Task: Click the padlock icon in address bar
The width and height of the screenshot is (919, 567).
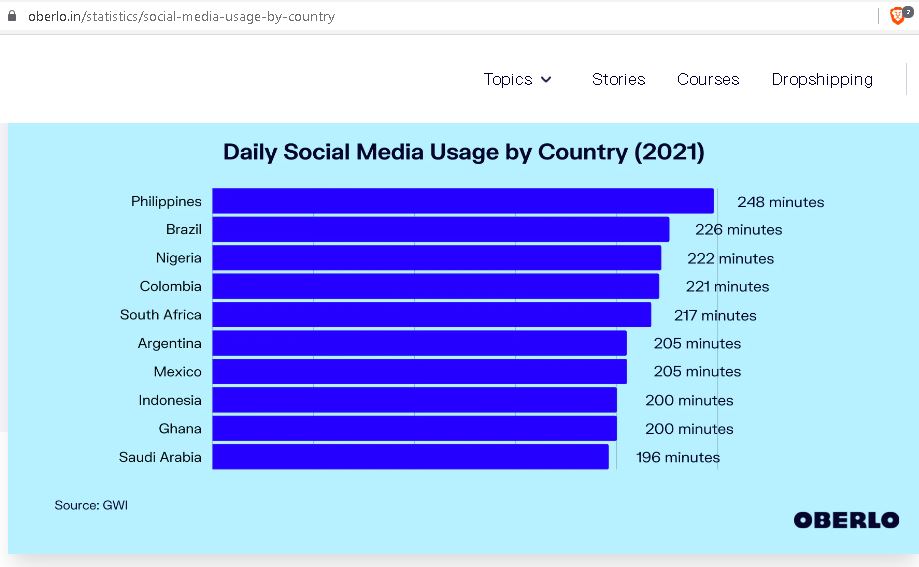Action: [x=12, y=16]
